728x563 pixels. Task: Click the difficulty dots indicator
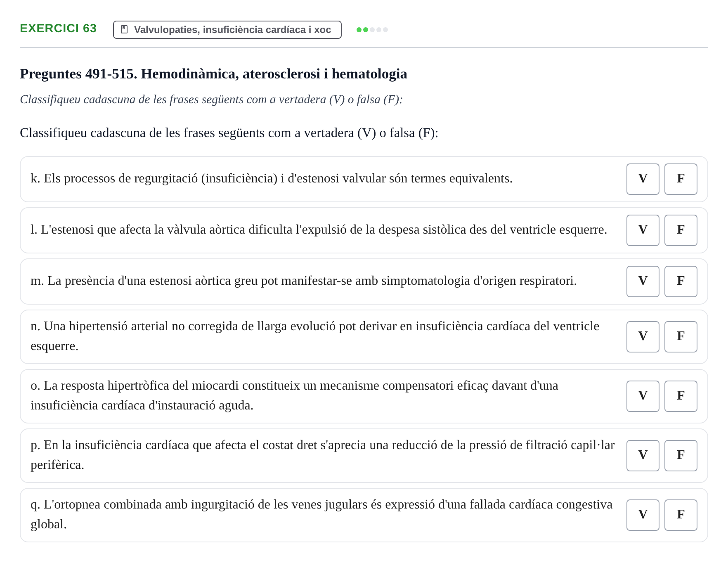coord(372,30)
